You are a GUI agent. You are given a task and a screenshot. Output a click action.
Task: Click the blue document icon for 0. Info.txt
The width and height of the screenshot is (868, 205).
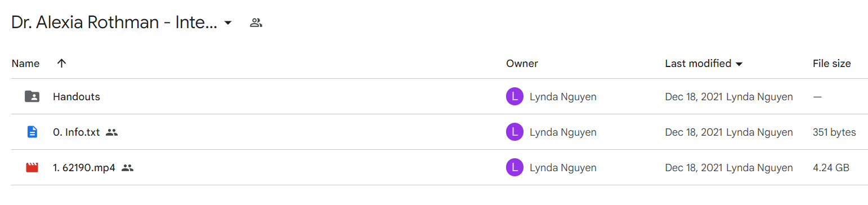(32, 132)
